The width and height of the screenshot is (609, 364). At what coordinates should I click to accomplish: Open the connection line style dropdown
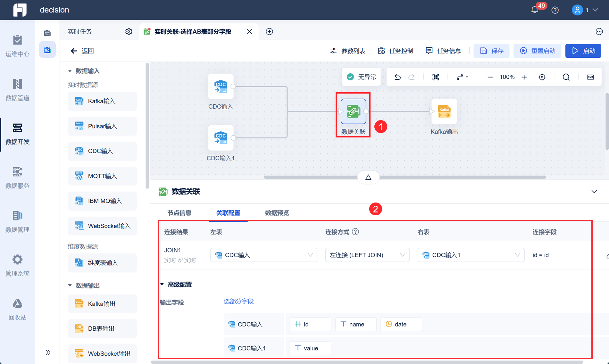tap(462, 77)
